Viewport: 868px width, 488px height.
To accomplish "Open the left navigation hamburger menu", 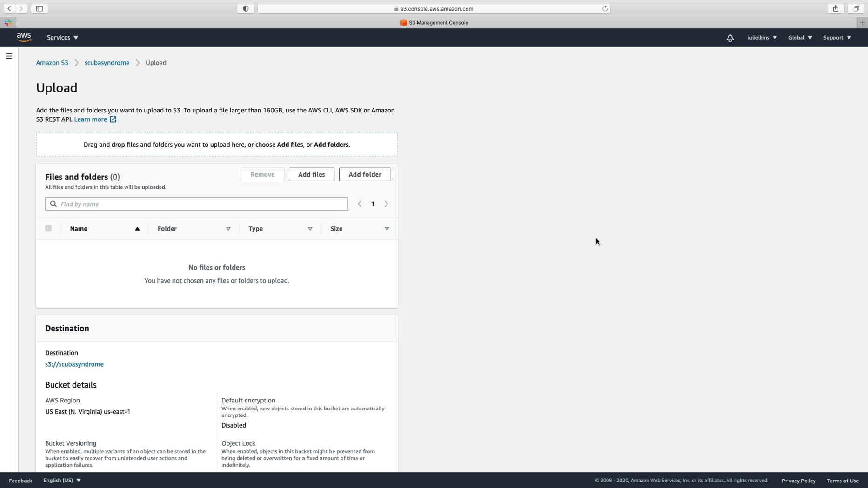I will pyautogui.click(x=9, y=56).
